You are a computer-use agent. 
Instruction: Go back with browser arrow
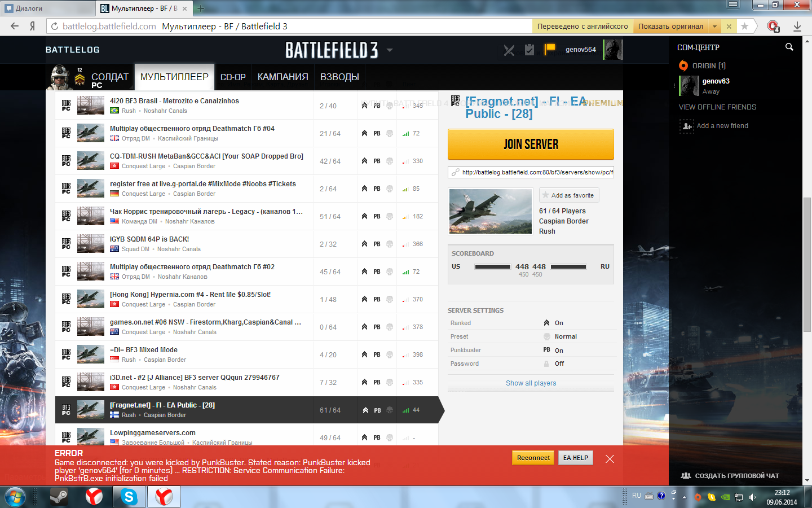[15, 26]
